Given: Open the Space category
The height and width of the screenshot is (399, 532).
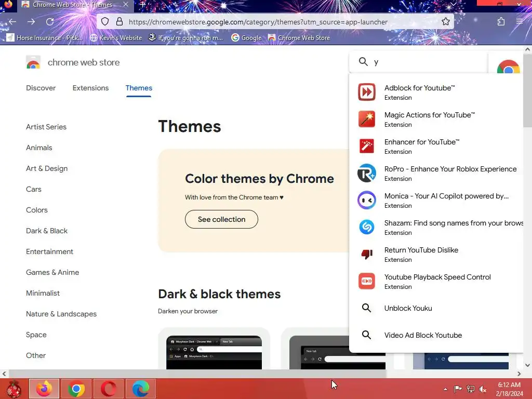Looking at the screenshot, I should point(36,335).
